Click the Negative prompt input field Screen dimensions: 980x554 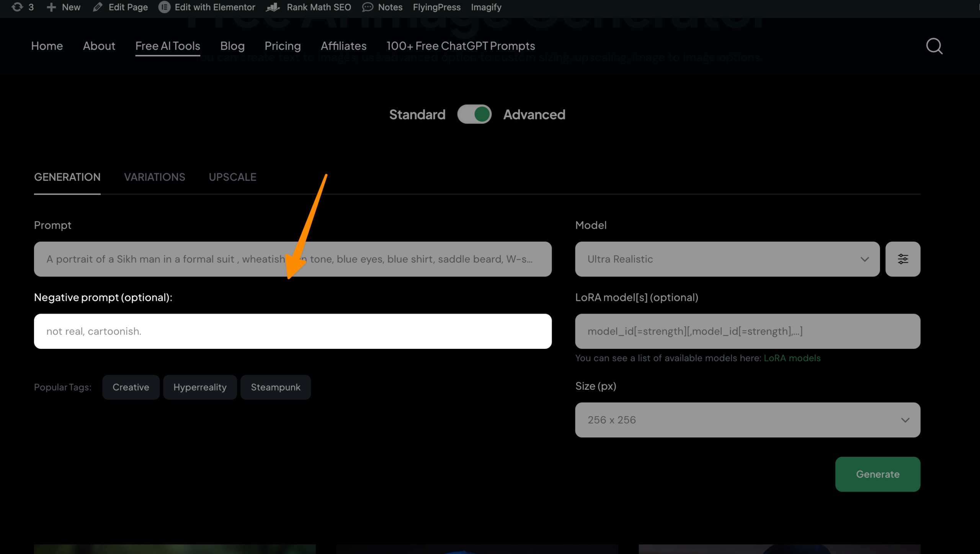292,331
